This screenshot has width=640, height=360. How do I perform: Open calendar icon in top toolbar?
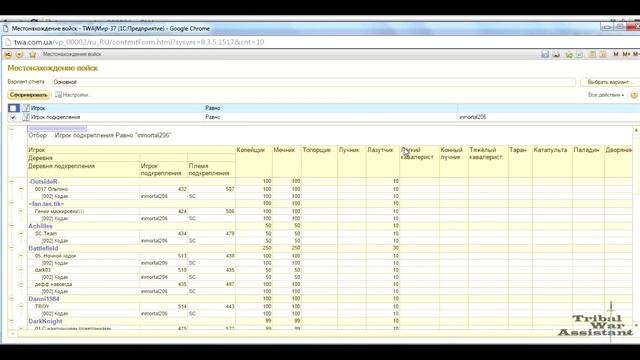tap(603, 54)
